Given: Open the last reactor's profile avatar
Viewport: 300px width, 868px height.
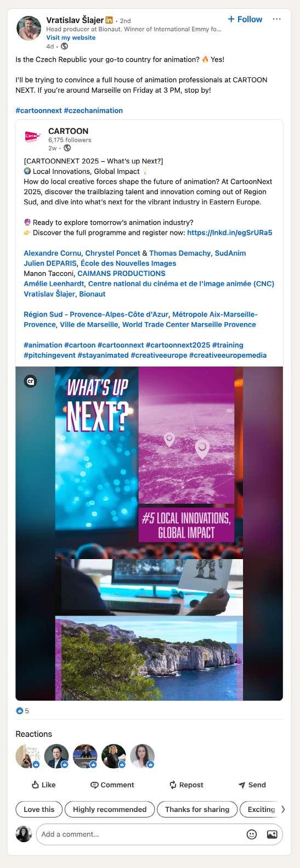Looking at the screenshot, I should coord(142,756).
